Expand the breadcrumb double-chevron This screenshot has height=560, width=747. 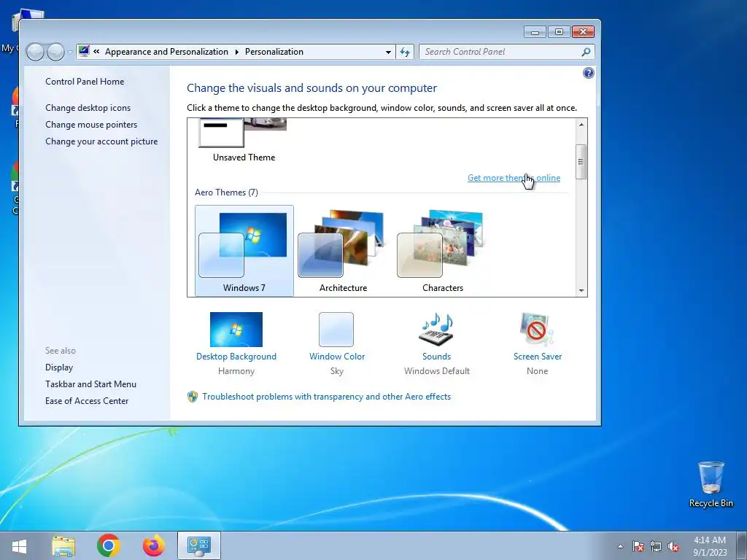pos(97,52)
